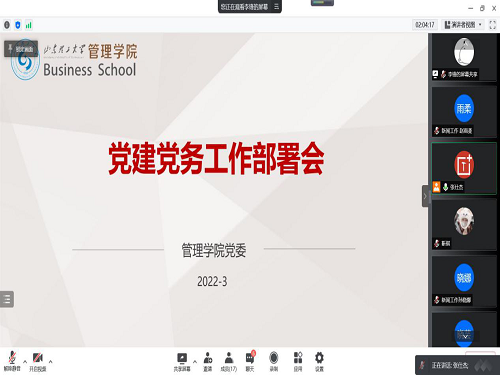Open meeting settings gear
The height and width of the screenshot is (375, 500).
pos(319,362)
